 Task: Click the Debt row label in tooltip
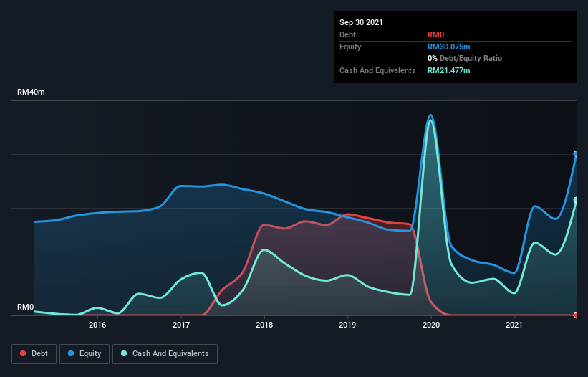(x=347, y=34)
